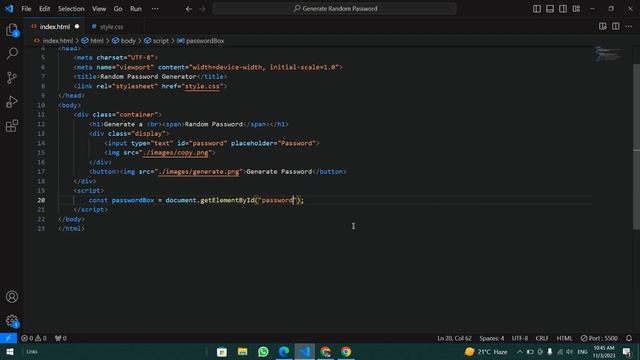
Task: Select html in the breadcrumb
Action: [x=96, y=41]
